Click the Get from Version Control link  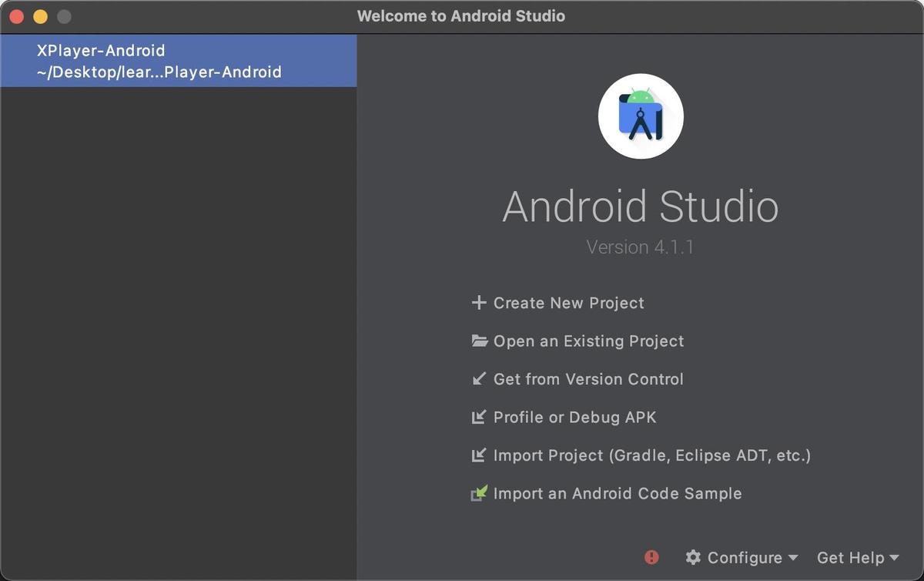pyautogui.click(x=588, y=379)
